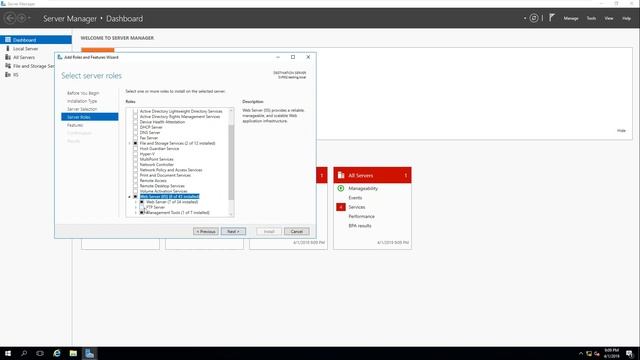Check the Print and Document Services role
The image size is (640, 360).
(135, 175)
